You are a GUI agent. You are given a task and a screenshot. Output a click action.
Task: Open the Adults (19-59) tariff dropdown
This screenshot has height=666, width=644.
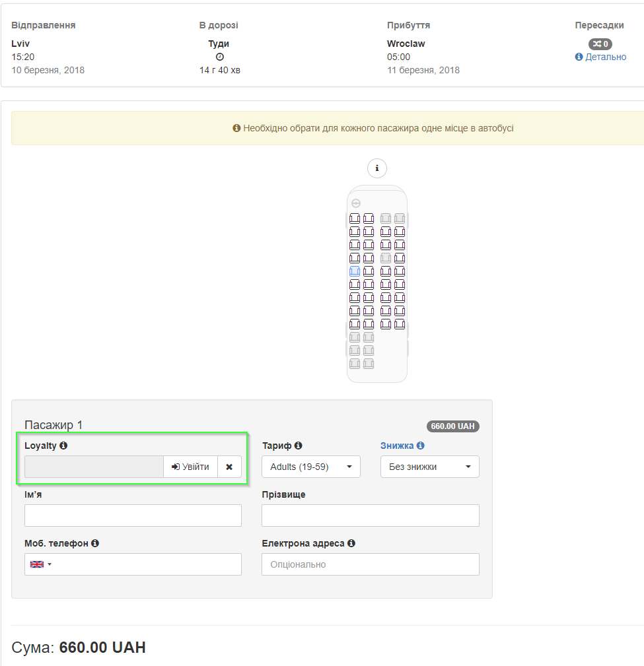pyautogui.click(x=311, y=467)
